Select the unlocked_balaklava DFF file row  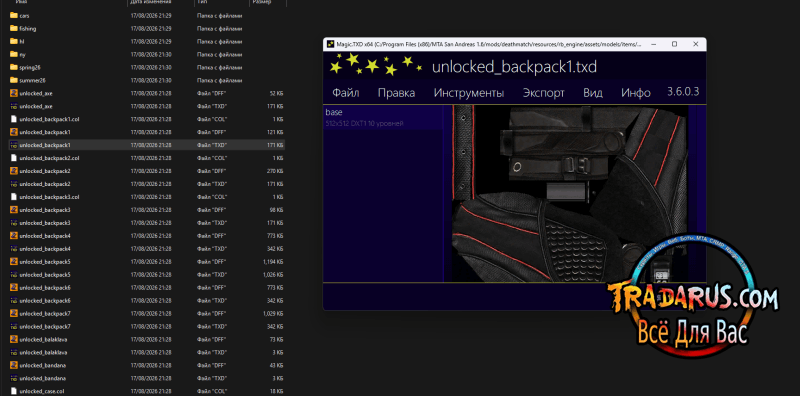pyautogui.click(x=147, y=339)
